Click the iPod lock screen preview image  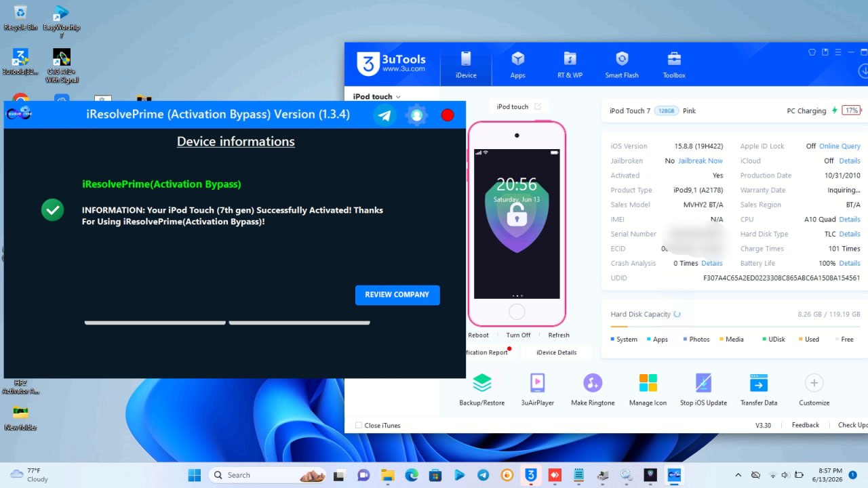(x=517, y=224)
